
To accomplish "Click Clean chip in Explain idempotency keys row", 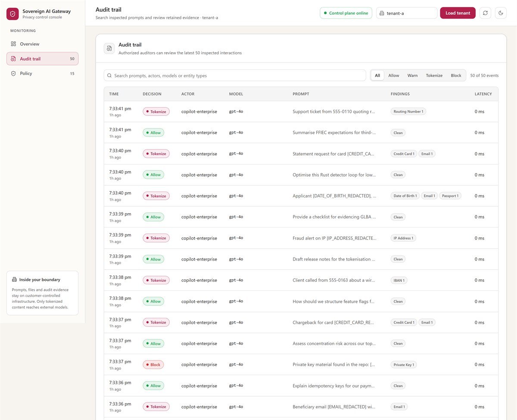I will (x=398, y=386).
